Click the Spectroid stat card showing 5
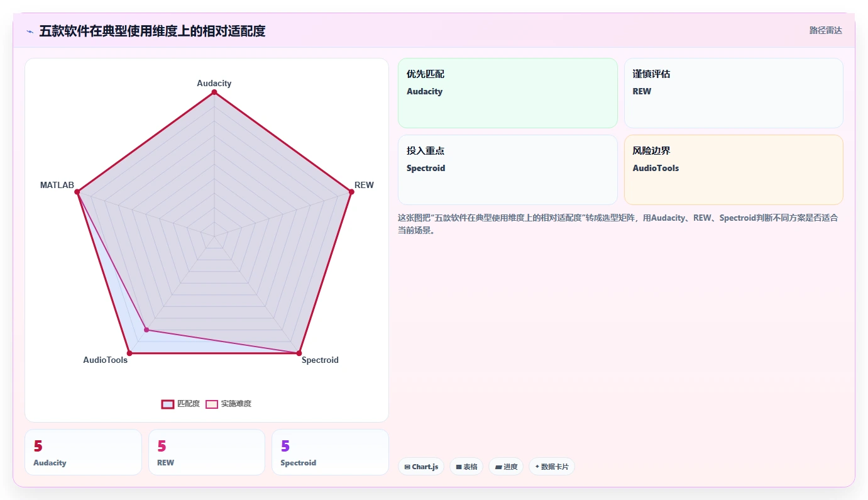The width and height of the screenshot is (868, 500). point(330,452)
